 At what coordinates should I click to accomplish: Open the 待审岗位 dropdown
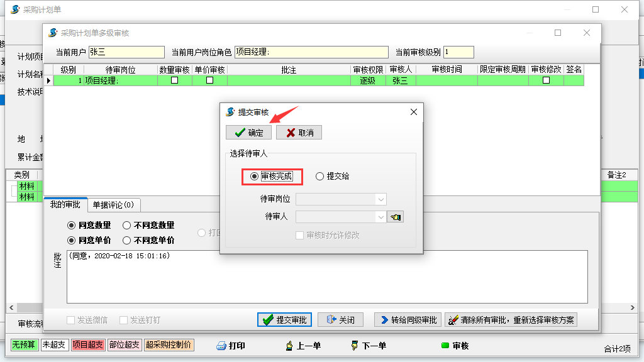pyautogui.click(x=380, y=199)
